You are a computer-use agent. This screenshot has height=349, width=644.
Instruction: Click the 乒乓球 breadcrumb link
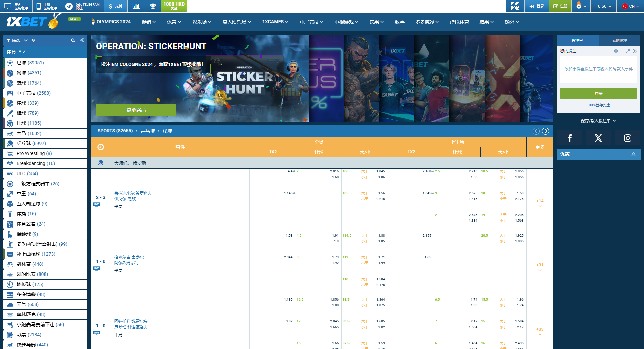coord(148,131)
